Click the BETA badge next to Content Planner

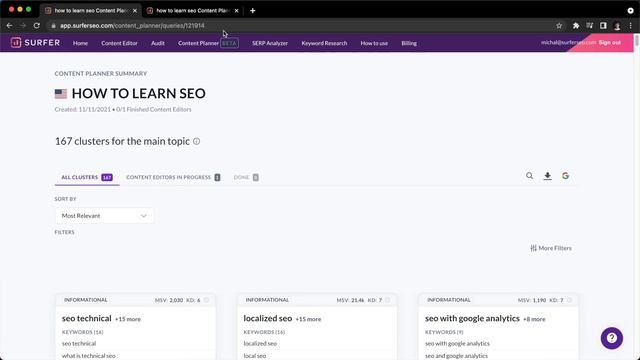click(x=229, y=43)
